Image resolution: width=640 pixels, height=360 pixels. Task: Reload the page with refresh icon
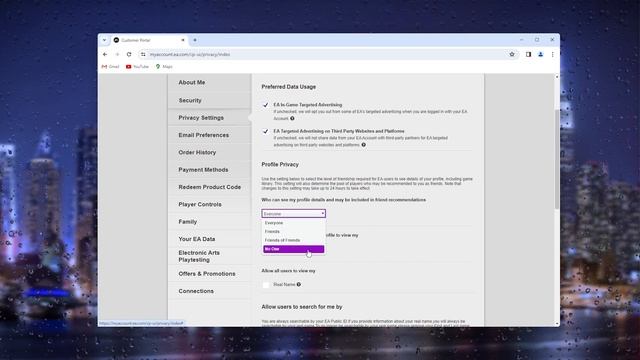click(x=129, y=54)
